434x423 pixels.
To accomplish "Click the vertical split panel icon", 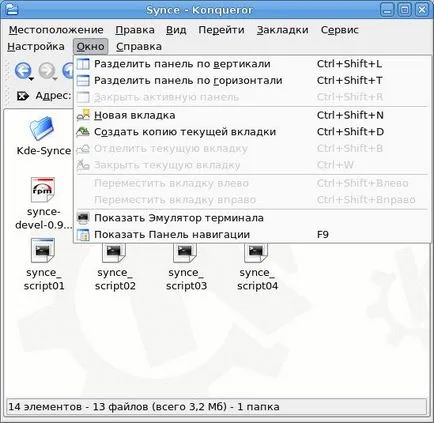I will point(83,64).
